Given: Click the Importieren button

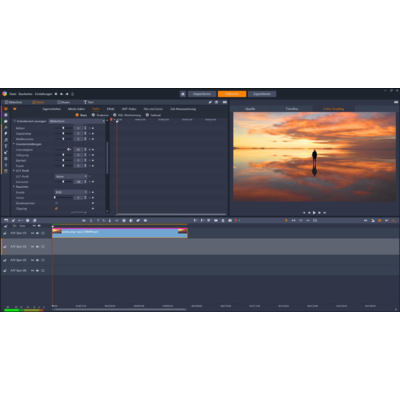Looking at the screenshot, I should click(x=202, y=94).
